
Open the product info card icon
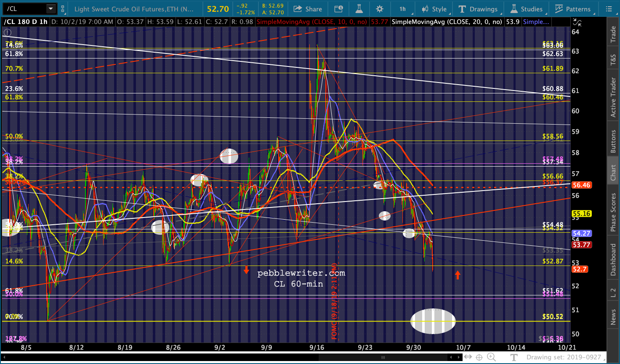pyautogui.click(x=338, y=9)
